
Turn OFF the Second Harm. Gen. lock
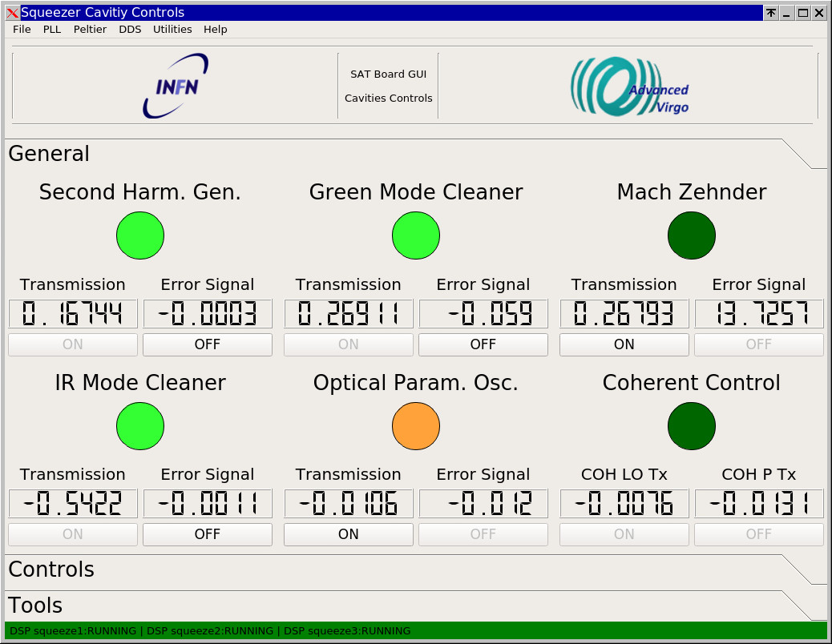click(x=208, y=344)
